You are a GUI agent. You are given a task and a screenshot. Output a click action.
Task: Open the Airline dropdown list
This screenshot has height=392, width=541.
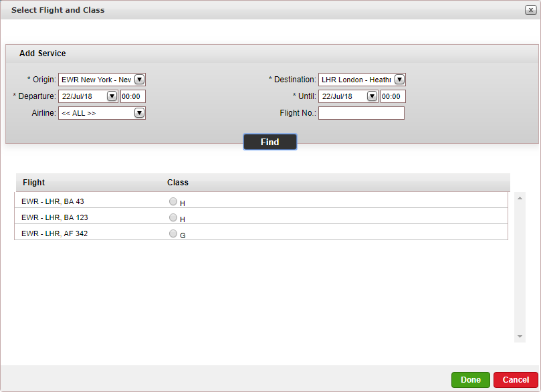139,113
